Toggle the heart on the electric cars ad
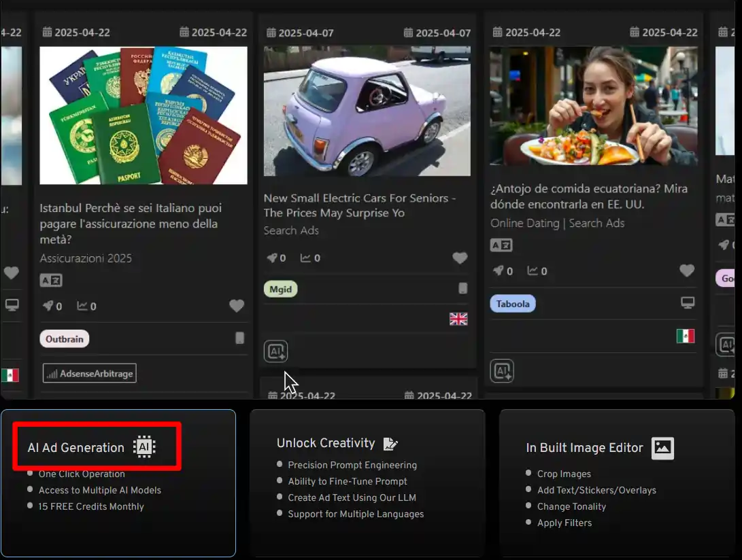 pyautogui.click(x=460, y=258)
